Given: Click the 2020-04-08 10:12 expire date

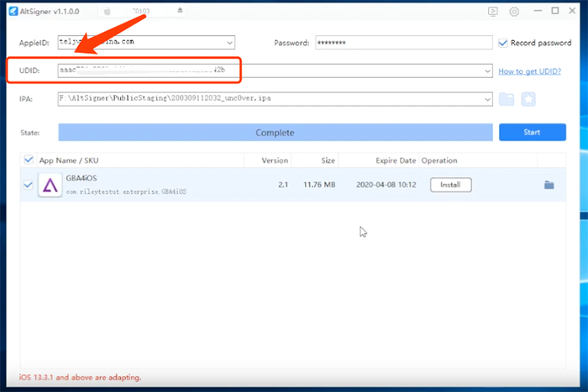Looking at the screenshot, I should 386,185.
